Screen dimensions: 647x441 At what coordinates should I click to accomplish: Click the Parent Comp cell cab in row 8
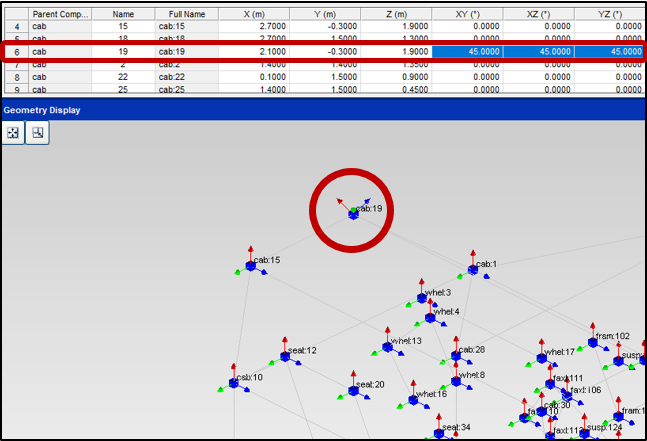(x=60, y=77)
